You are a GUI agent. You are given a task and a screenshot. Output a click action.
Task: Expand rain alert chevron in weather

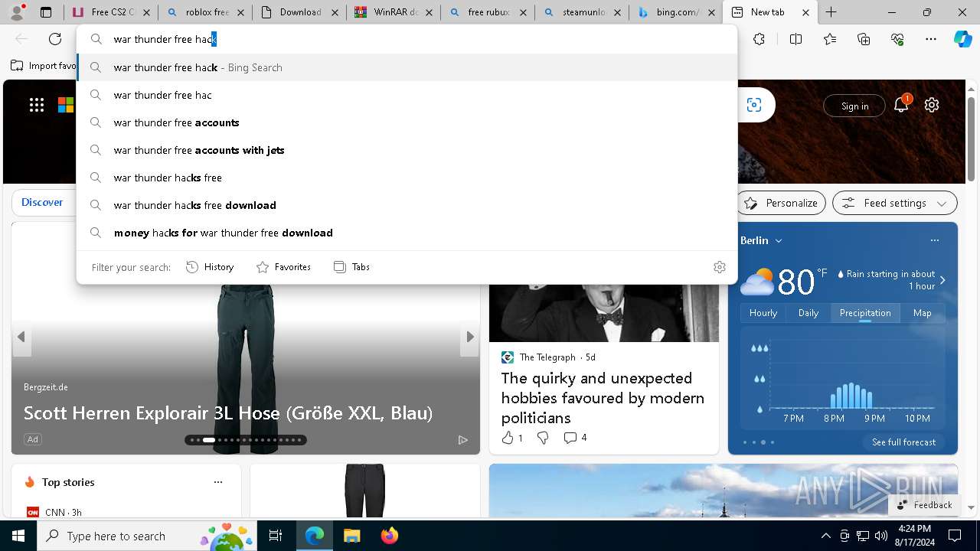pos(942,280)
